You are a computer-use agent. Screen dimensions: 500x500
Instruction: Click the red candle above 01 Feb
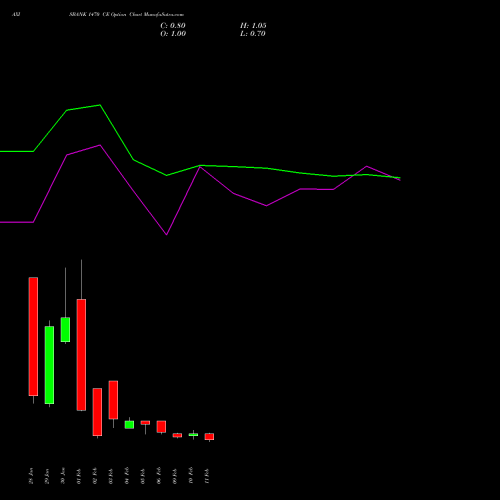tap(81, 355)
